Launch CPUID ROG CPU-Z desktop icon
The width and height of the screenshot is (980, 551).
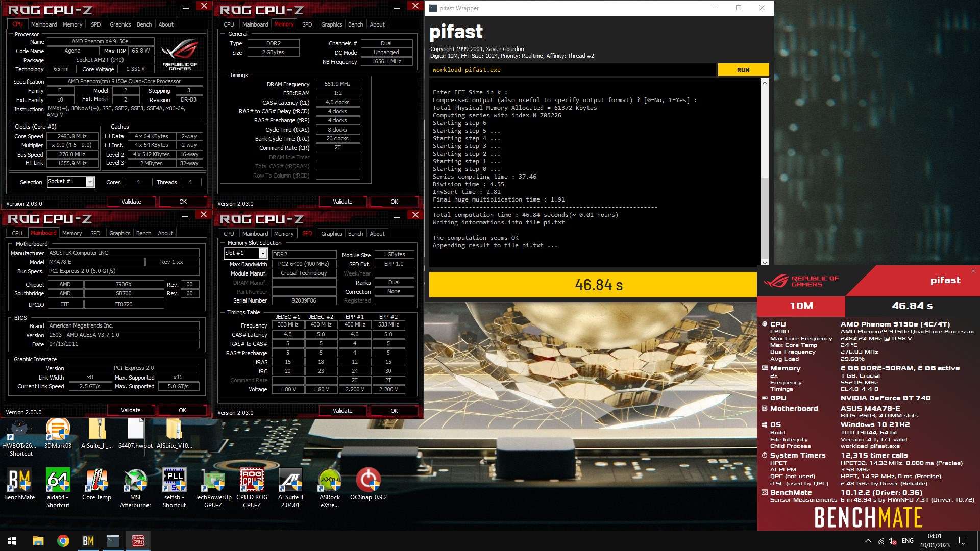(x=252, y=488)
